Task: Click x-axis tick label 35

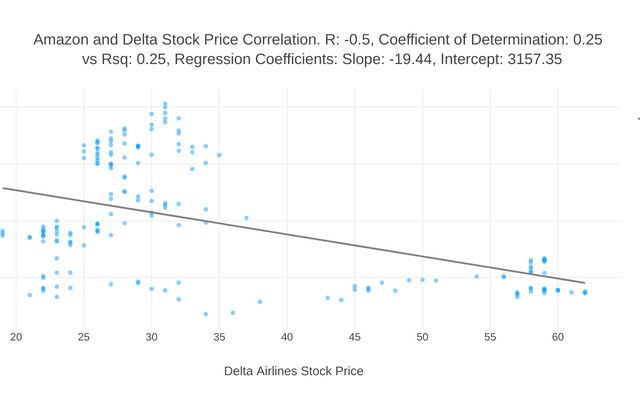Action: (219, 337)
